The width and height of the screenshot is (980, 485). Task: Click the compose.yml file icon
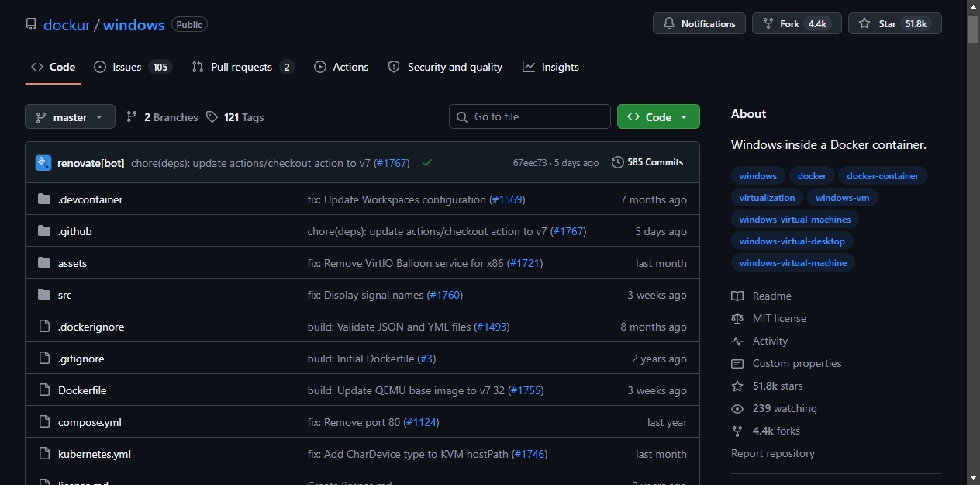pos(44,422)
